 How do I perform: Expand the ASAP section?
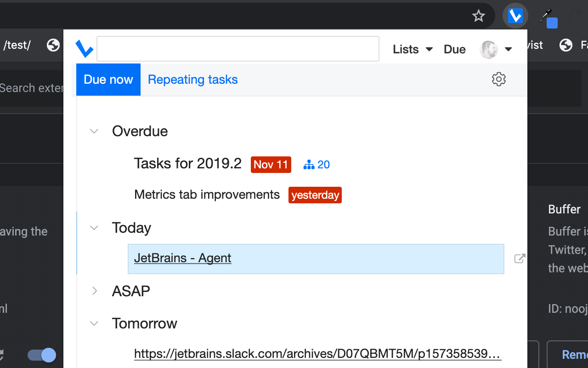94,291
